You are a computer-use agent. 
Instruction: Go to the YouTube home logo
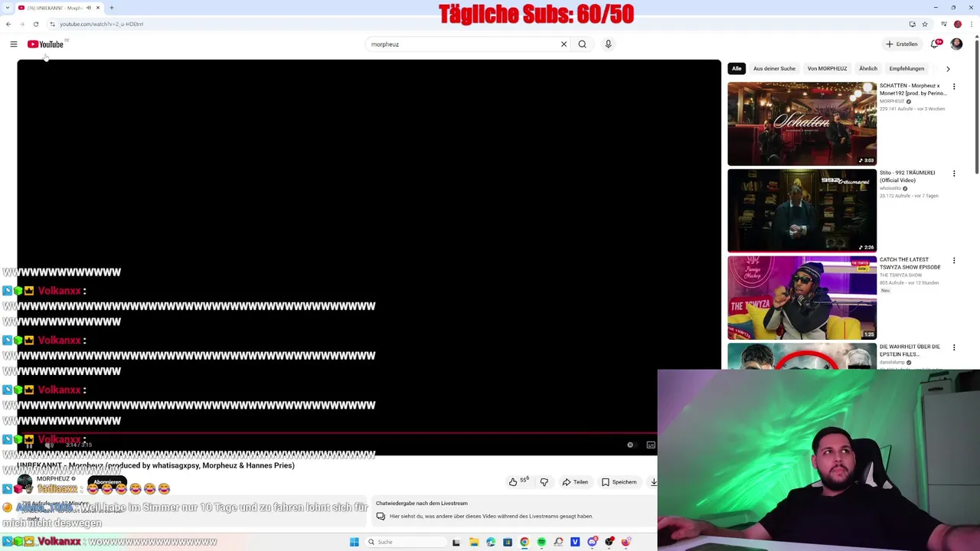[x=46, y=44]
